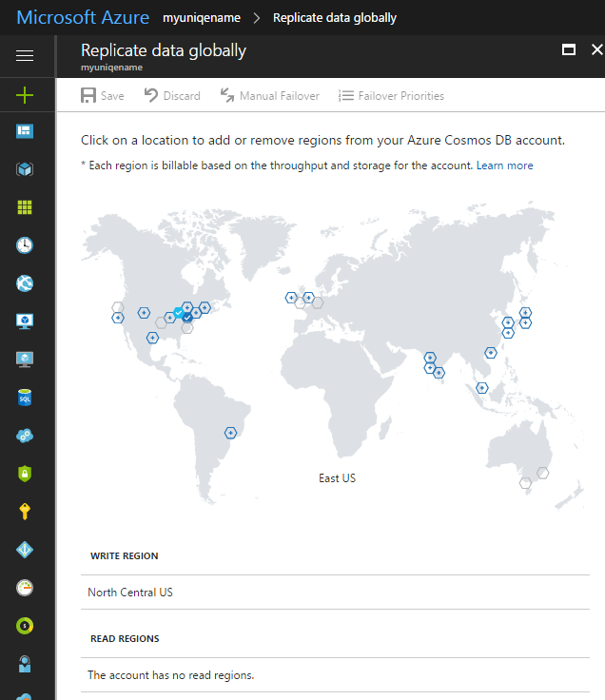Open Resource groups cube icon
Image resolution: width=605 pixels, height=700 pixels.
25,169
